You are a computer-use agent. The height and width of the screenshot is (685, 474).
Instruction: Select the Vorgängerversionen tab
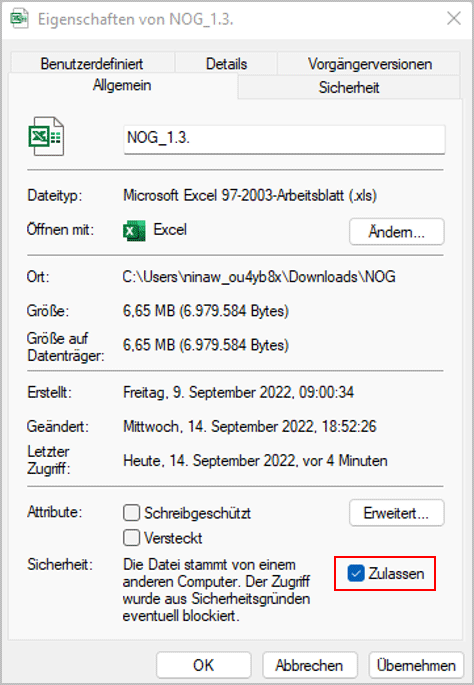(x=370, y=64)
